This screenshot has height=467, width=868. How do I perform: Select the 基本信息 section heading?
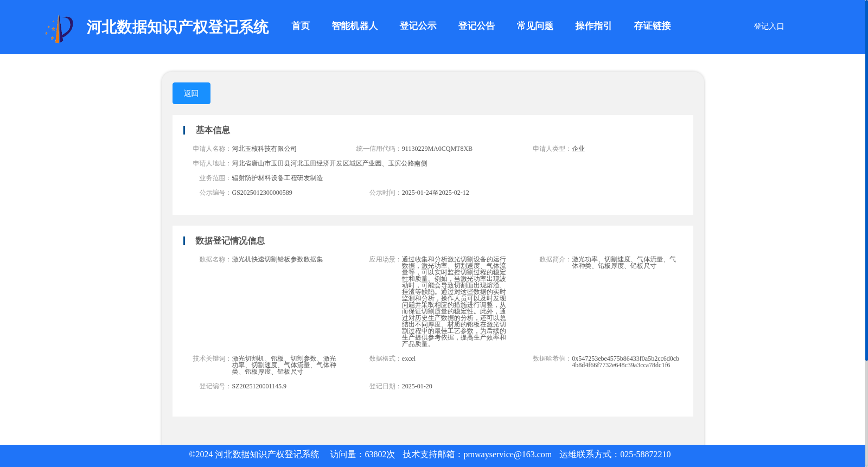tap(213, 130)
